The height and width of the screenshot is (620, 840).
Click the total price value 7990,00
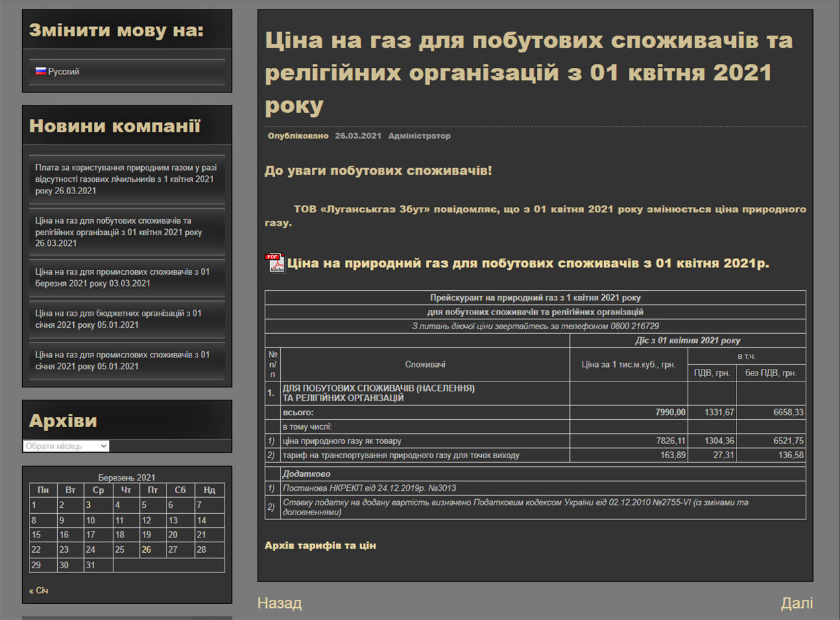pyautogui.click(x=671, y=412)
